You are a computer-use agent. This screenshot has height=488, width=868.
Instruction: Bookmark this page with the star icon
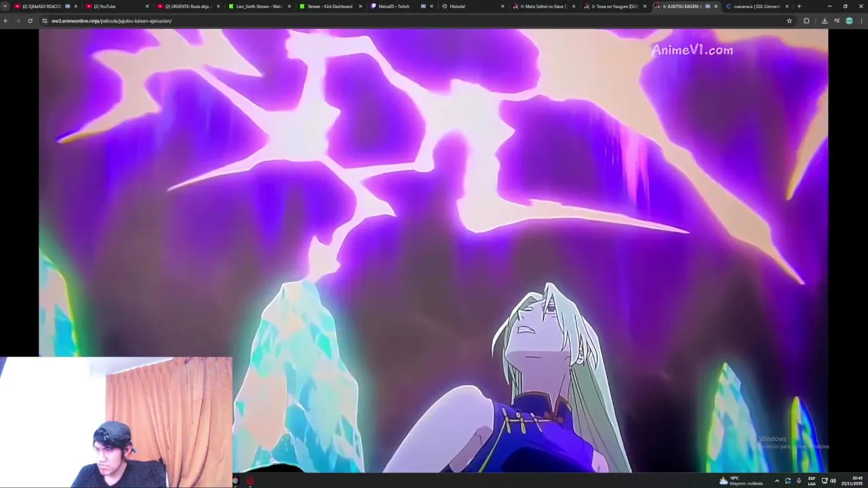click(789, 20)
